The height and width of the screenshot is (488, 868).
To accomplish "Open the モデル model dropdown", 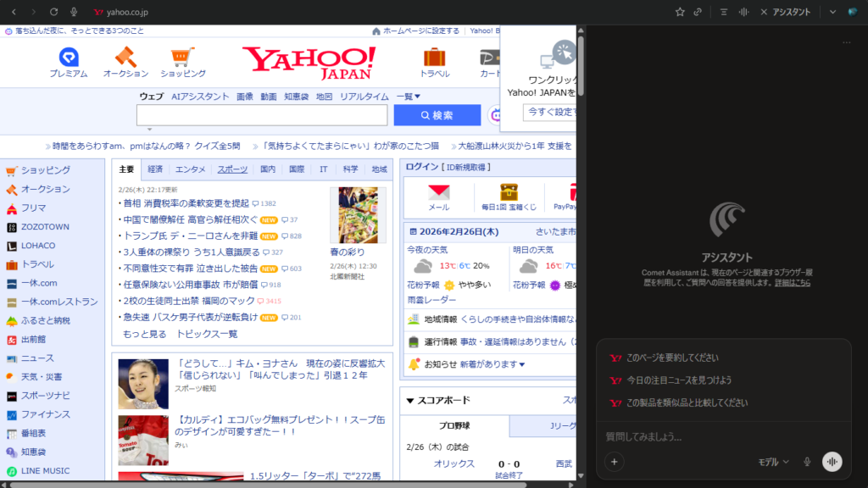I will point(773,462).
